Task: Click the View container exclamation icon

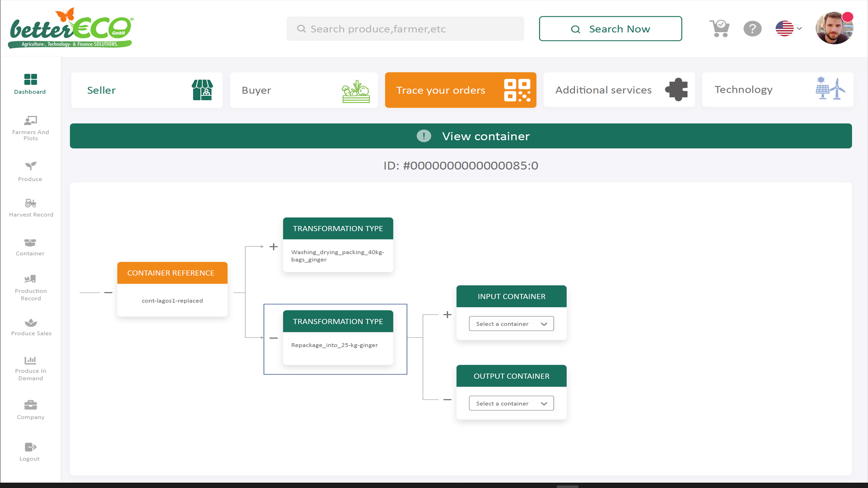Action: 424,136
